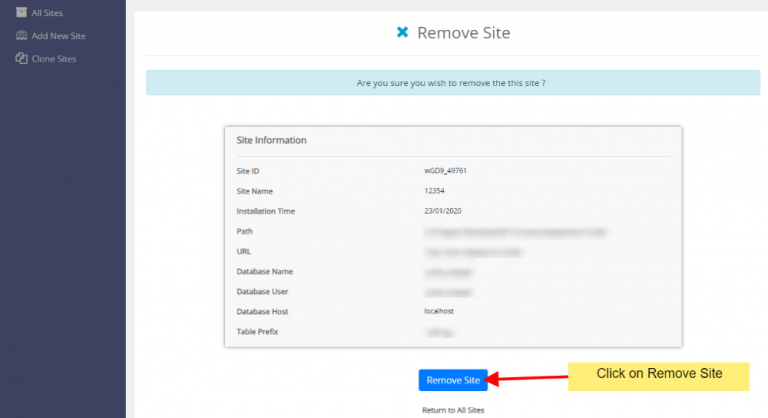Open the Clone Sites menu label
Image resolution: width=768 pixels, height=418 pixels.
54,59
